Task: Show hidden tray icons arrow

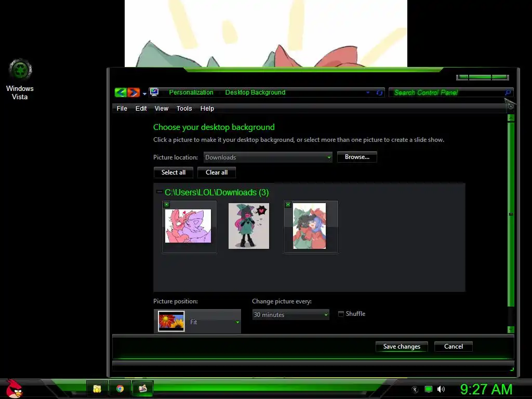Action: pyautogui.click(x=415, y=390)
